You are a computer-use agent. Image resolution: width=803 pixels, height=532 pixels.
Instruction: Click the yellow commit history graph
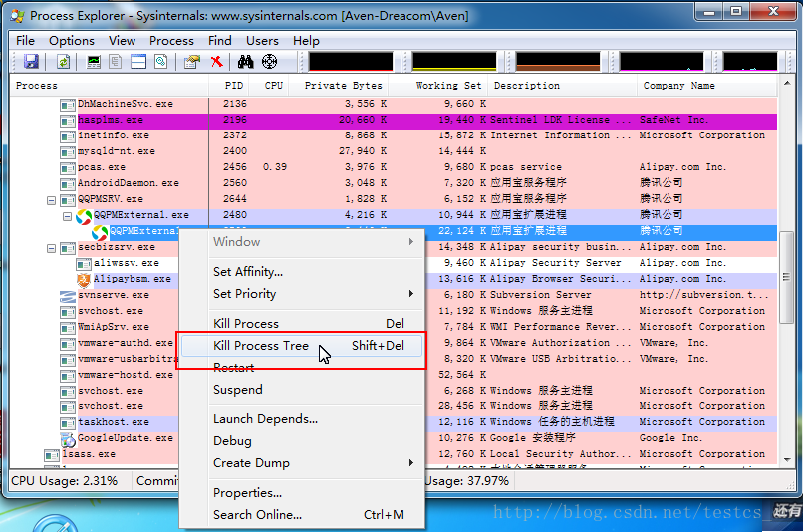[454, 62]
